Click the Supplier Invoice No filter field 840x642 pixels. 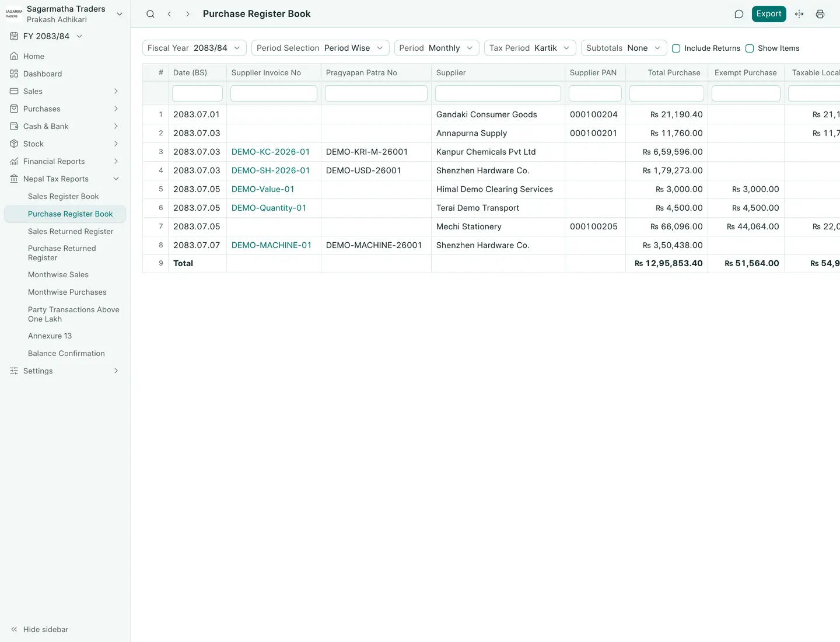[274, 93]
